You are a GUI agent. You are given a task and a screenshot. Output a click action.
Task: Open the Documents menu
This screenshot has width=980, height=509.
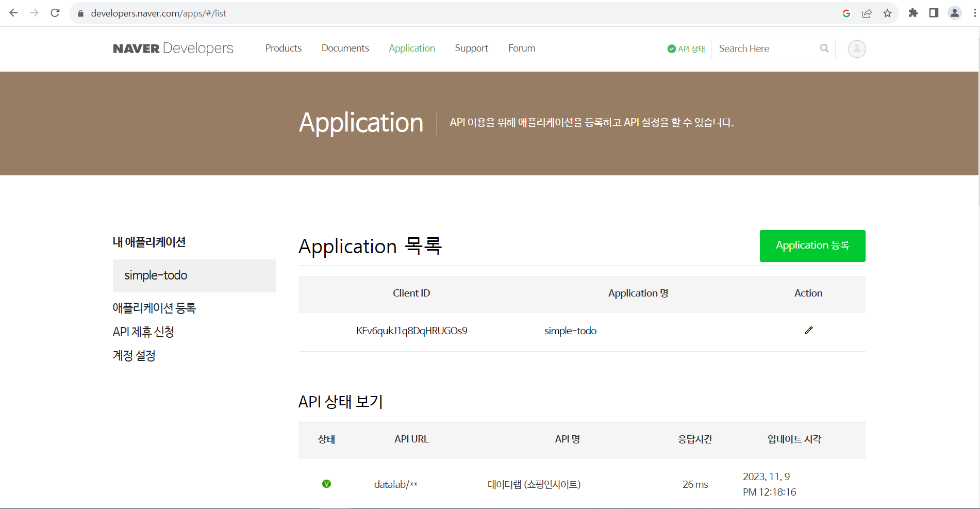pos(345,48)
